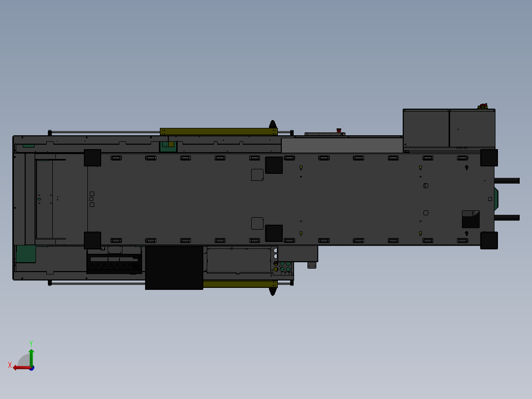Screen dimensions: 532x399
Task: Select the large black box under the machine
Action: point(174,268)
